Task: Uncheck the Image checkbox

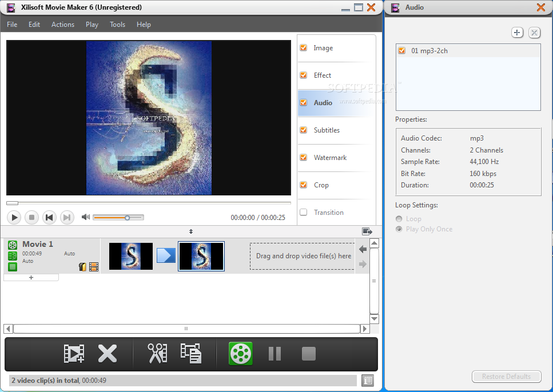Action: 303,47
